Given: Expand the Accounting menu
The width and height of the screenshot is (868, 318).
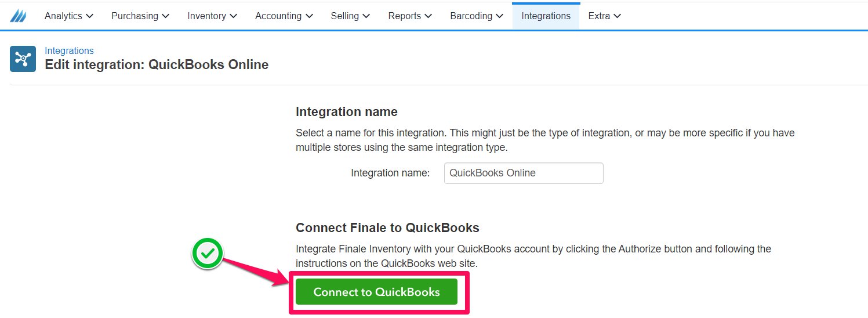Looking at the screenshot, I should (284, 16).
